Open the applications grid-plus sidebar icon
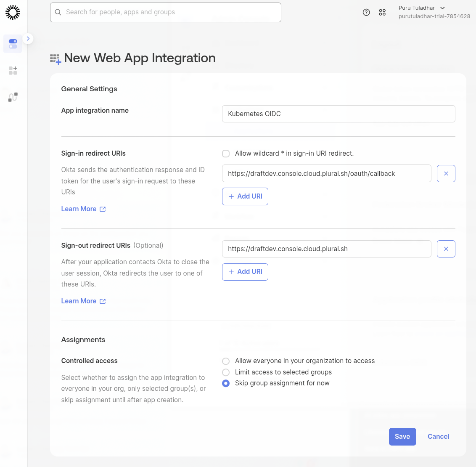 coord(13,71)
